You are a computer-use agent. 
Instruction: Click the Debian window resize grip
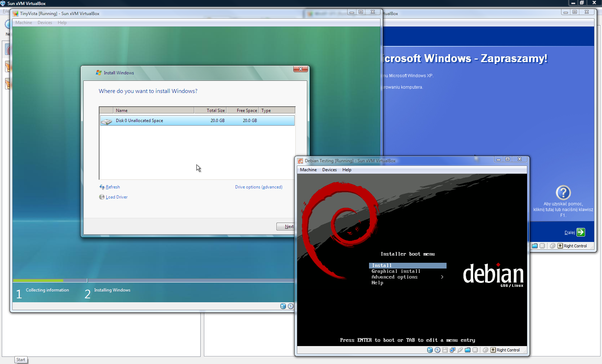[x=525, y=351]
